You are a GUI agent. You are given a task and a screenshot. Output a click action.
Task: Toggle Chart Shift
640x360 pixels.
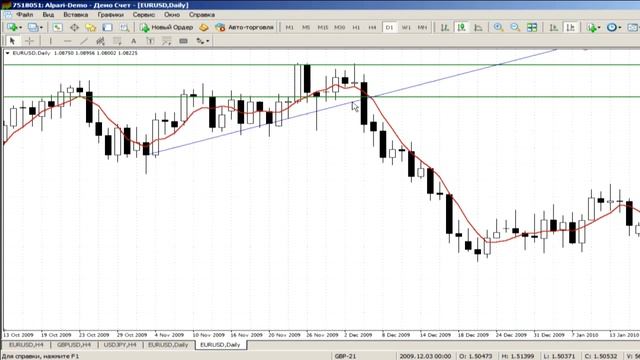click(x=571, y=27)
